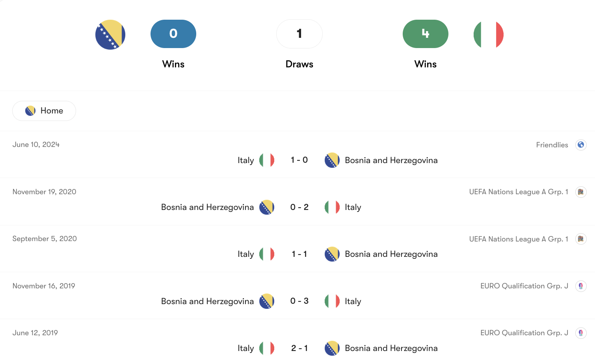
Task: Click the Draws label in the summary bar
Action: click(x=299, y=64)
